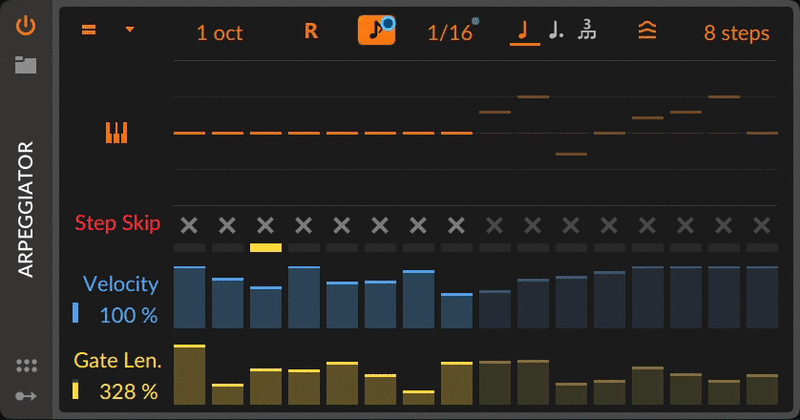Viewport: 800px width, 420px height.
Task: Click the Gate Len. 328 % value
Action: 128,392
